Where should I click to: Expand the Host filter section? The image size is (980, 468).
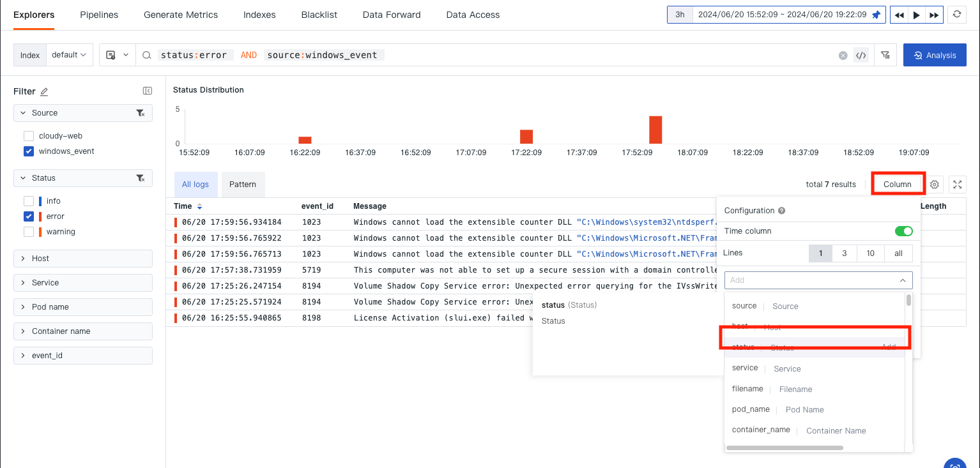coord(83,259)
